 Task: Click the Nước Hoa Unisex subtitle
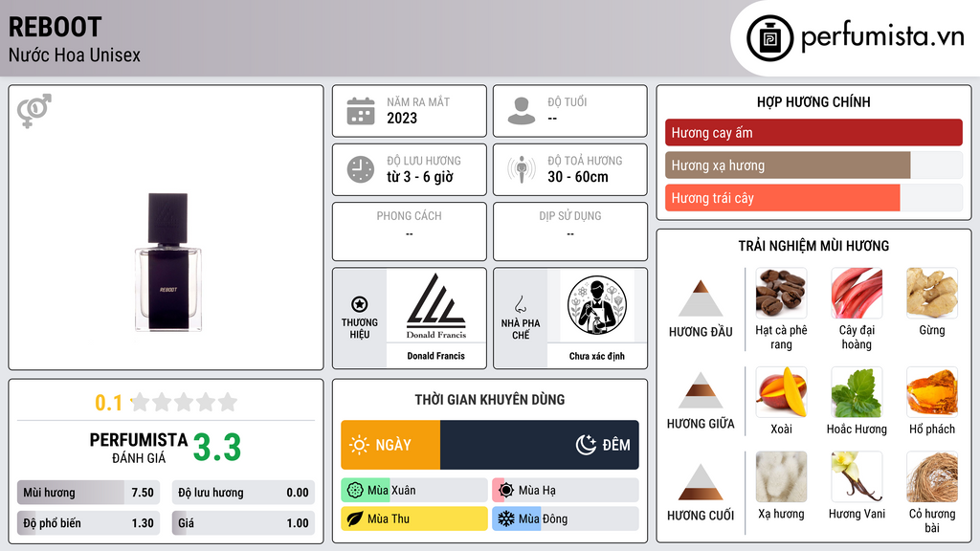75,55
